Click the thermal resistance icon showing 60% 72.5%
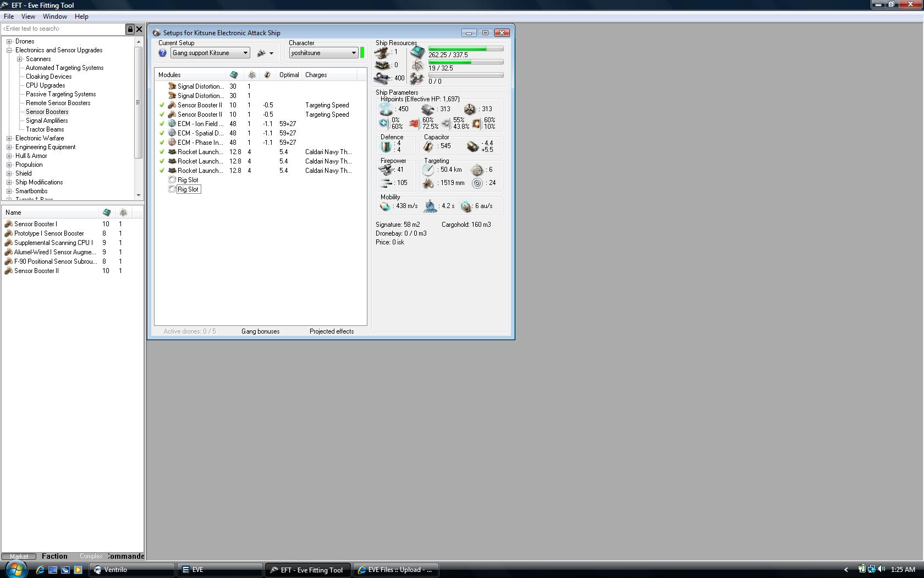924x578 pixels. point(414,123)
